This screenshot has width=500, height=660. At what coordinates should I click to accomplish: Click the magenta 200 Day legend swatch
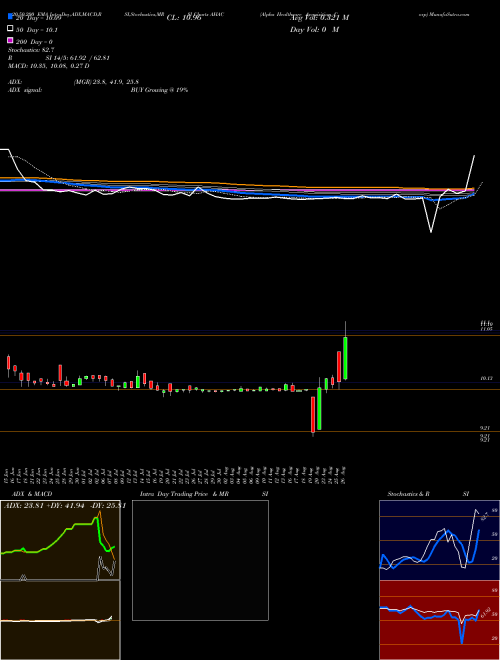pyautogui.click(x=10, y=40)
